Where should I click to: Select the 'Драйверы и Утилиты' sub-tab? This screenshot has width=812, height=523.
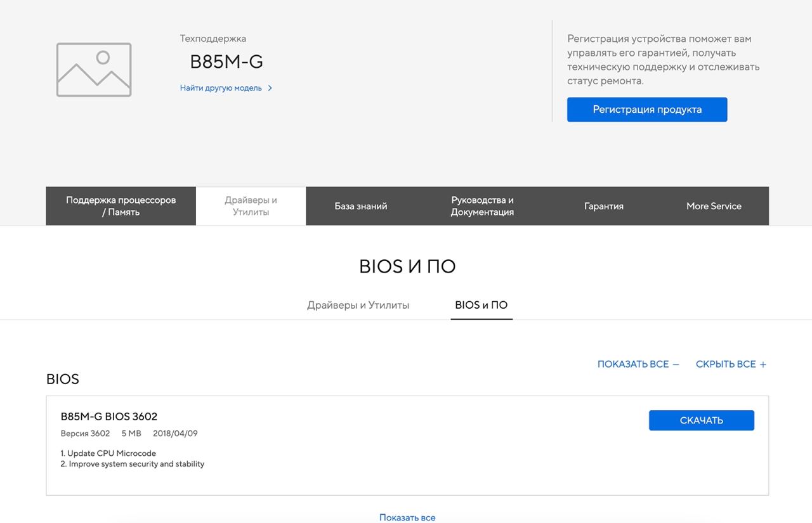[358, 305]
